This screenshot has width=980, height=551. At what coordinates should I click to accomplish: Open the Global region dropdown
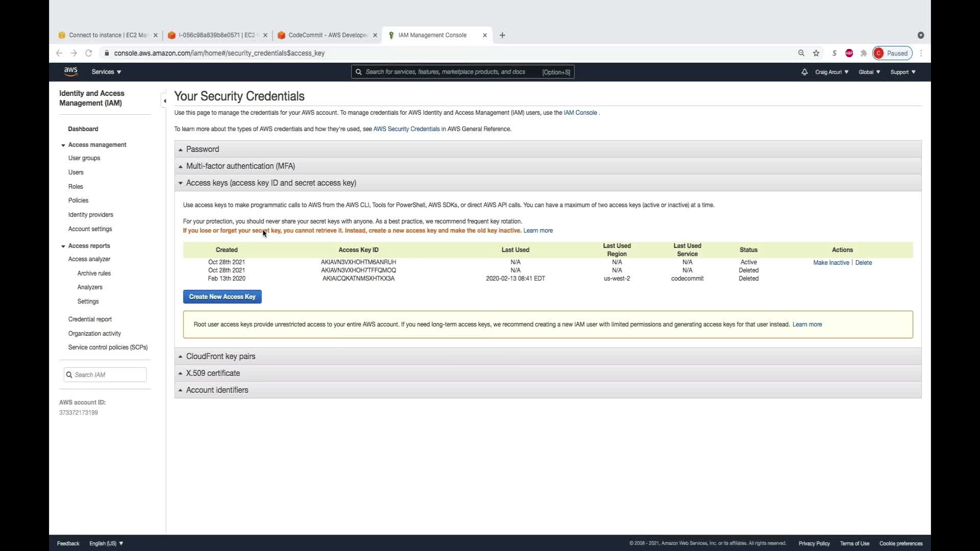click(x=869, y=72)
